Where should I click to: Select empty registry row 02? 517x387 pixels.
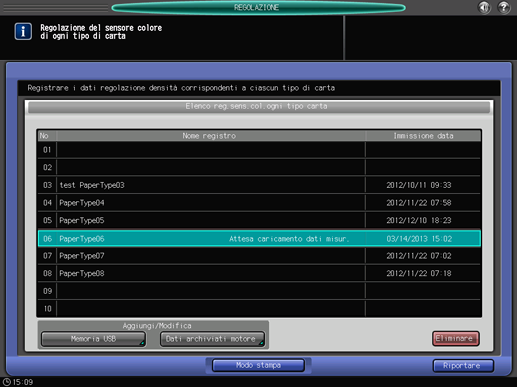[259, 167]
